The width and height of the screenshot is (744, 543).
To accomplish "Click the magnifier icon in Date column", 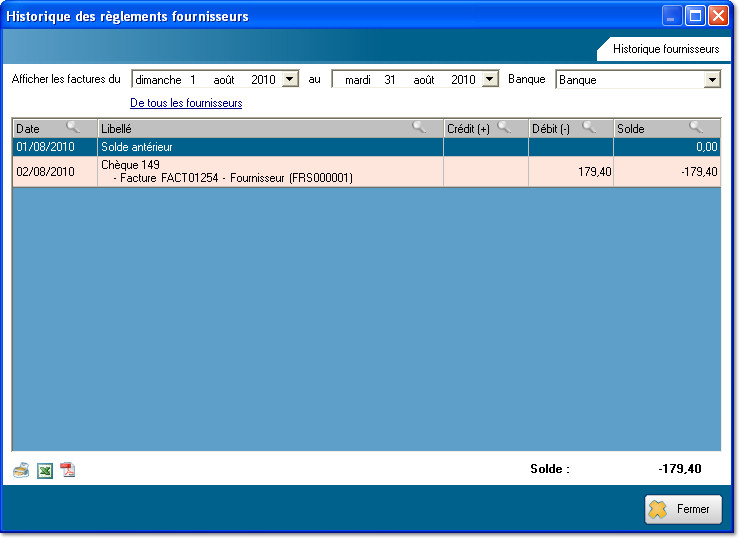I will [x=73, y=127].
